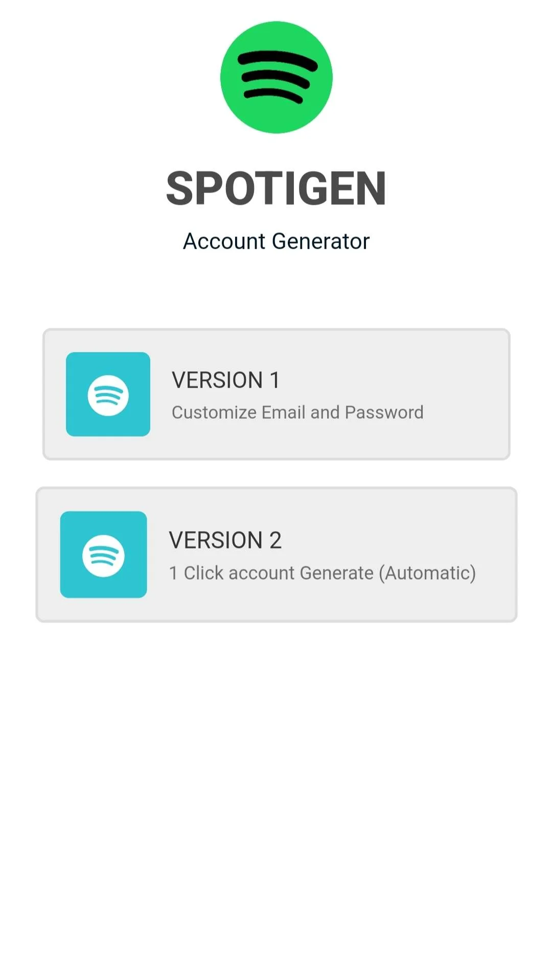Viewport: 552px width, 980px height.
Task: Tap the white Spotify circle in the Version 1 tile
Action: [x=108, y=396]
